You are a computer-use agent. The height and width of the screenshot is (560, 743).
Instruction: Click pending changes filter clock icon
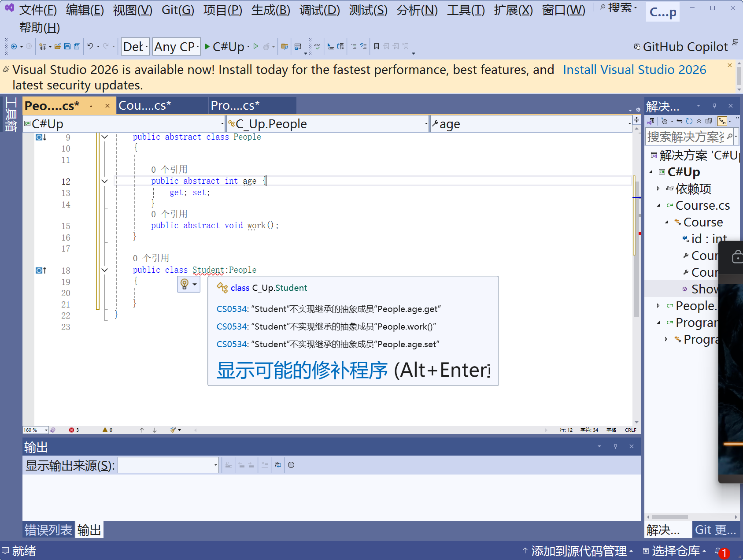coord(665,121)
